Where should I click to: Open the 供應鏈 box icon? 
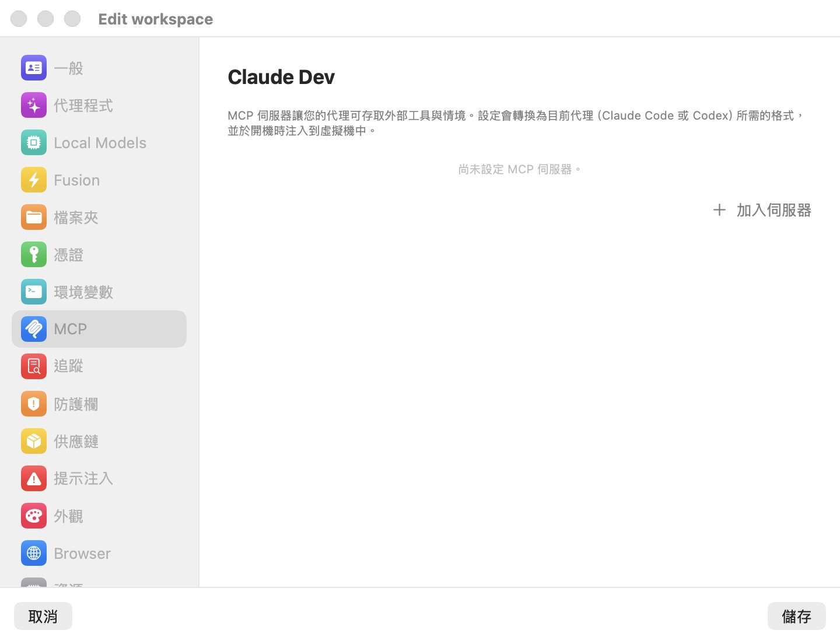[34, 441]
